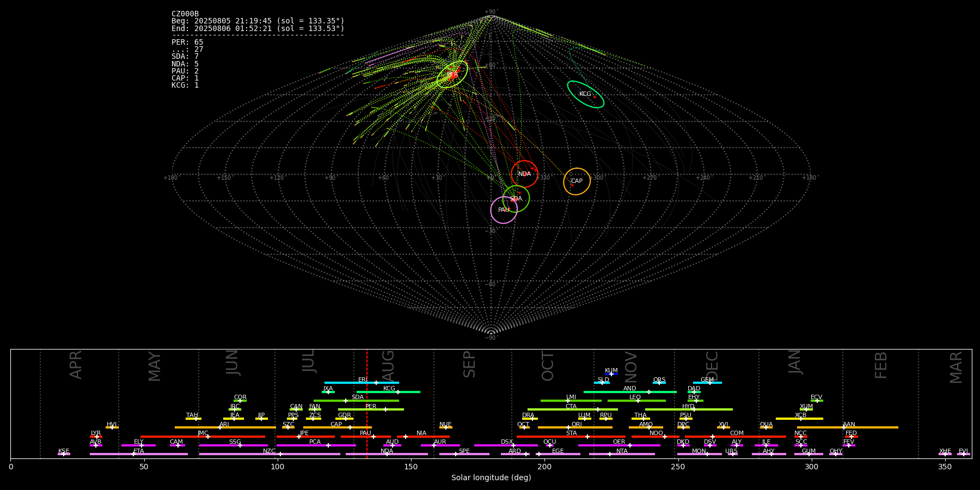
Task: Click the red JMC shower bar
Action: click(x=203, y=436)
